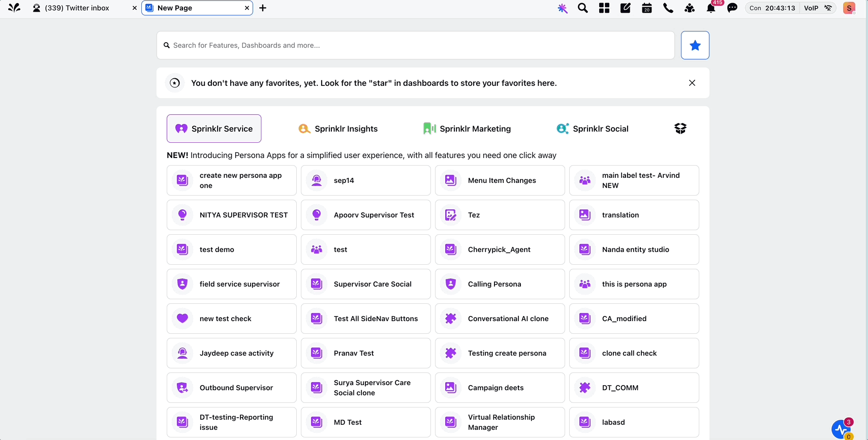Click the Outbound Supervisor shield icon

click(x=182, y=388)
